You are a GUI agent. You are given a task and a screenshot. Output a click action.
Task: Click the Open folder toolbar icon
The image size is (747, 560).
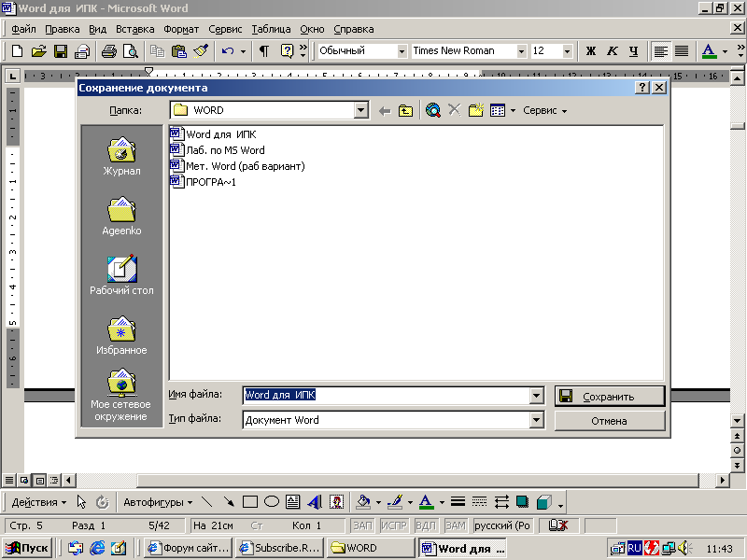pyautogui.click(x=38, y=51)
